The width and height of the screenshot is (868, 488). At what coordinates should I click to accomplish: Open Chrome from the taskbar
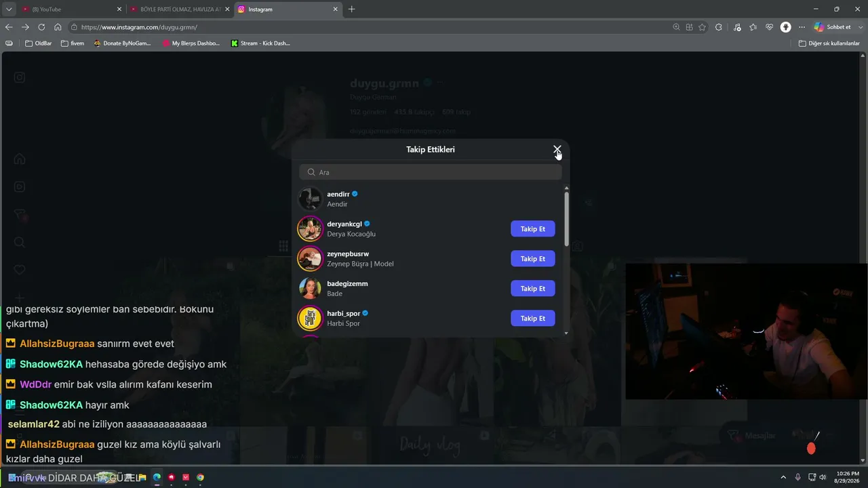pyautogui.click(x=200, y=477)
